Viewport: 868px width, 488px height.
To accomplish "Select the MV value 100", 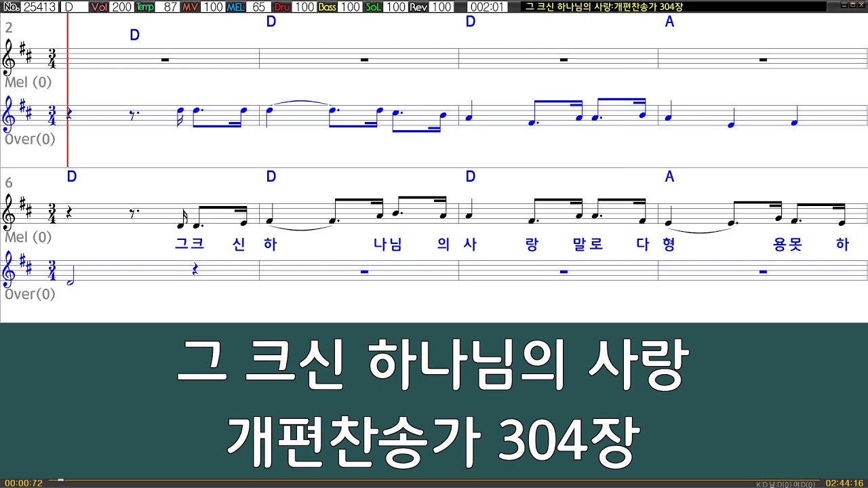I will tap(213, 7).
